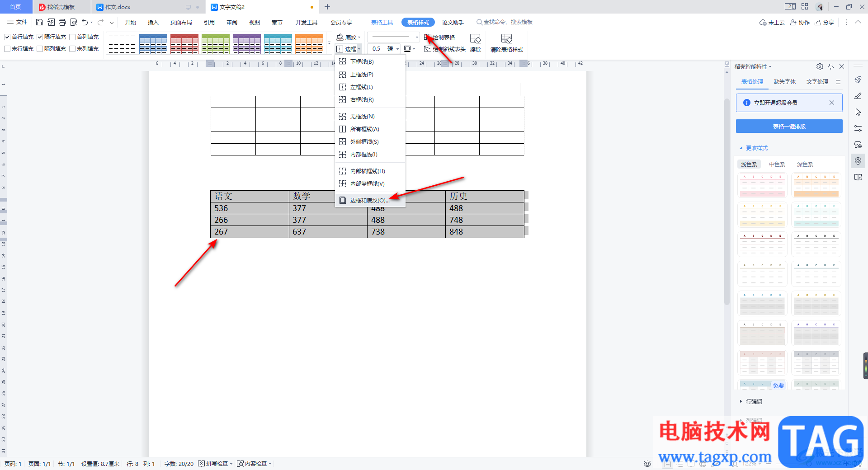The height and width of the screenshot is (470, 868).
Task: Collapse the Change Style (更改样式) section
Action: tap(754, 148)
